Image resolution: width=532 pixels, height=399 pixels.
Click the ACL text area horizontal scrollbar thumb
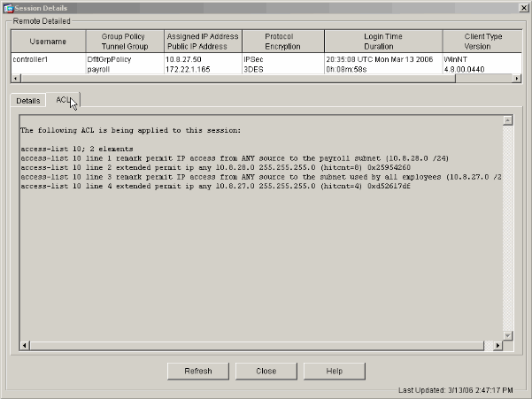[257, 345]
